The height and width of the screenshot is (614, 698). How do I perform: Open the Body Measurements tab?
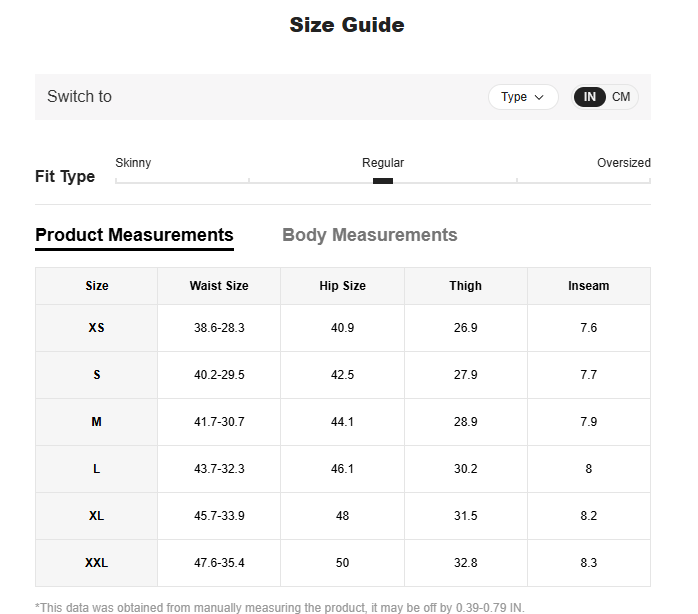[x=369, y=235]
